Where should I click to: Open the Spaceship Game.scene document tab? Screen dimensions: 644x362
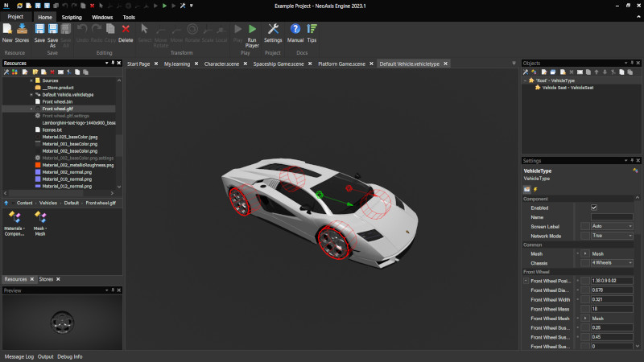pos(279,64)
